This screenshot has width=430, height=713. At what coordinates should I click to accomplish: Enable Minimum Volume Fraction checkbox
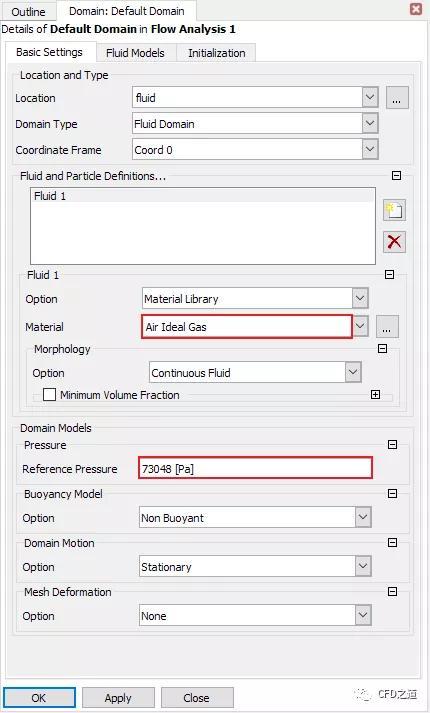pyautogui.click(x=49, y=395)
